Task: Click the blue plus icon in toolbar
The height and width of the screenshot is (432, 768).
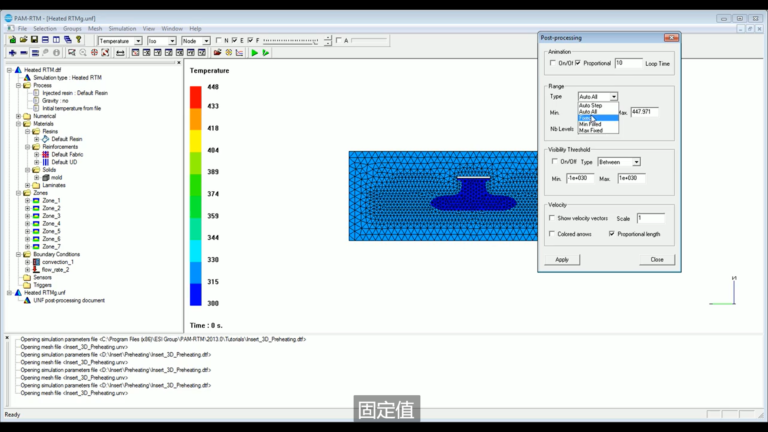Action: point(12,52)
